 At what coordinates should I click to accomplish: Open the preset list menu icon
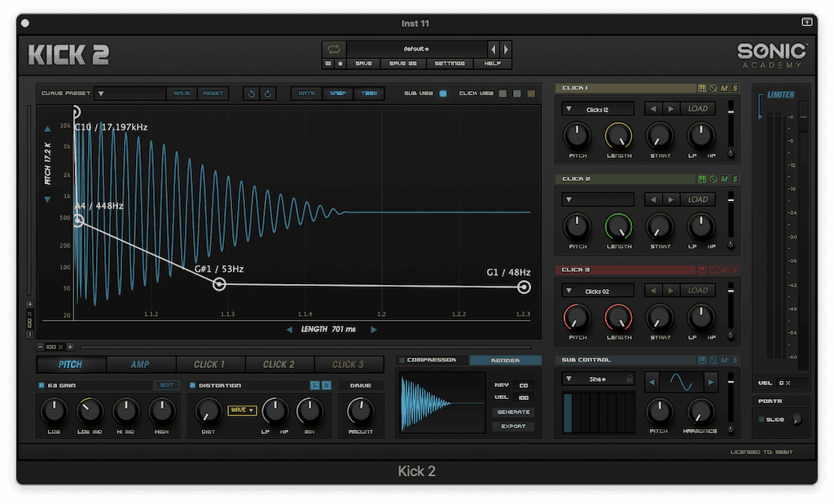click(x=328, y=64)
